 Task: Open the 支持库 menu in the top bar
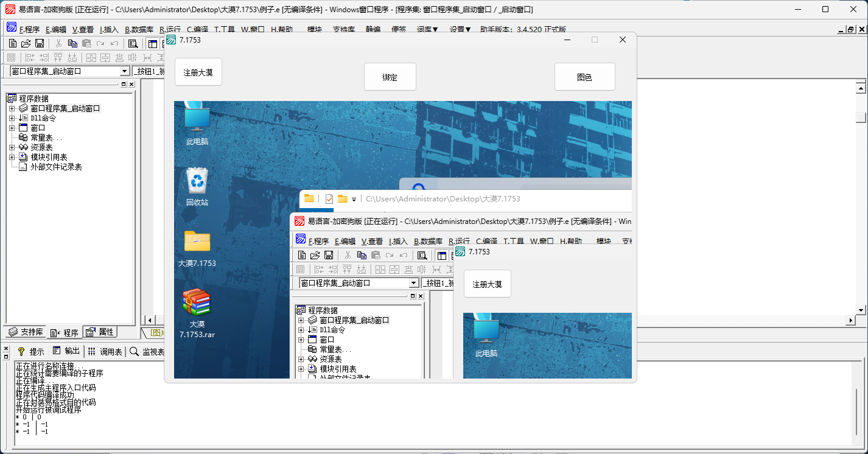(344, 29)
